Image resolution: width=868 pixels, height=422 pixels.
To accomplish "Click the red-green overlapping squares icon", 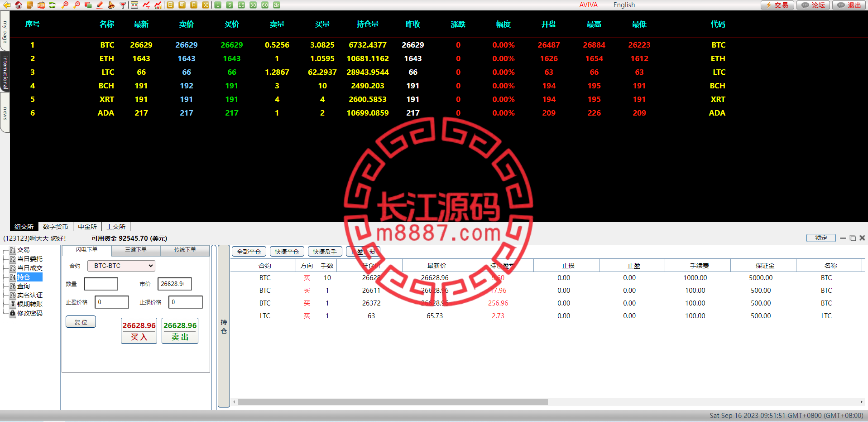I will [88, 5].
